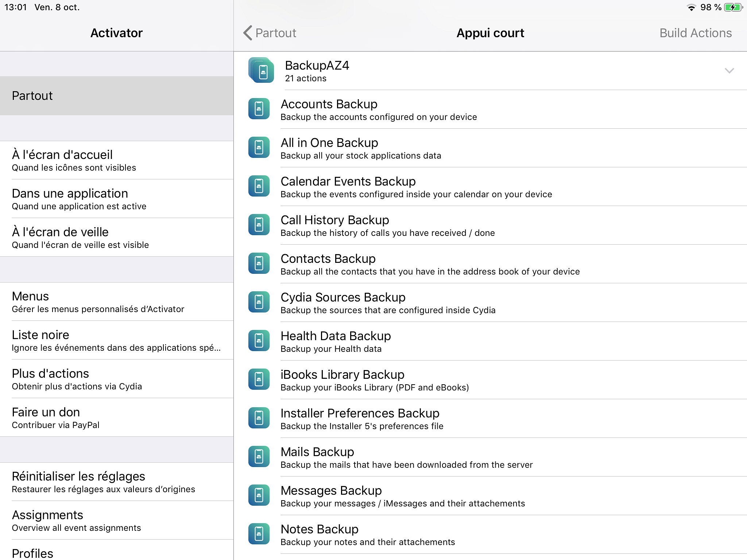Tap the '21 actions' subtitle

(306, 78)
